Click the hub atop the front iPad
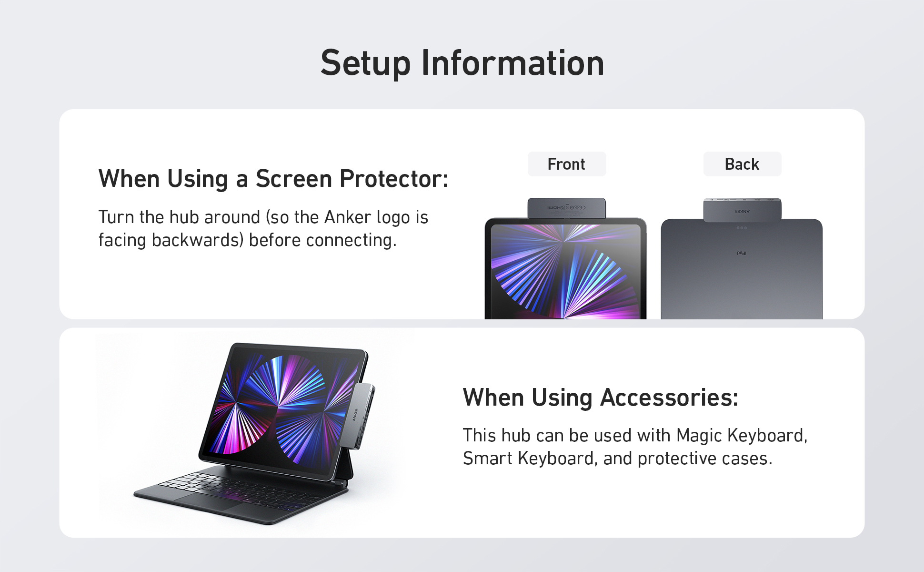The image size is (924, 572). click(567, 208)
